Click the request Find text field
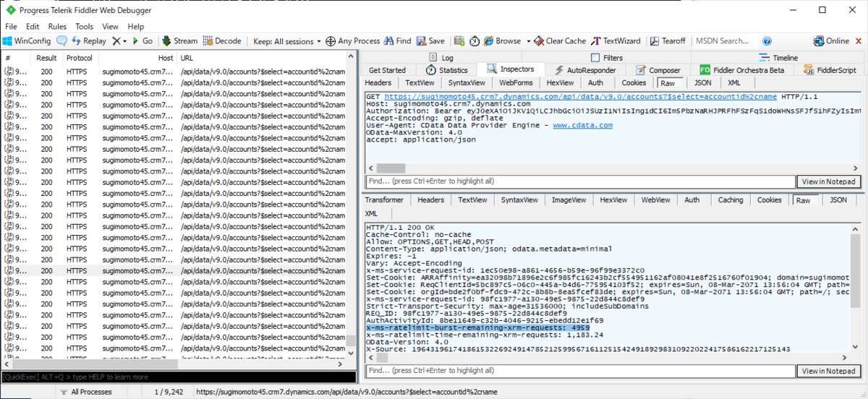868x399 pixels. 580,181
